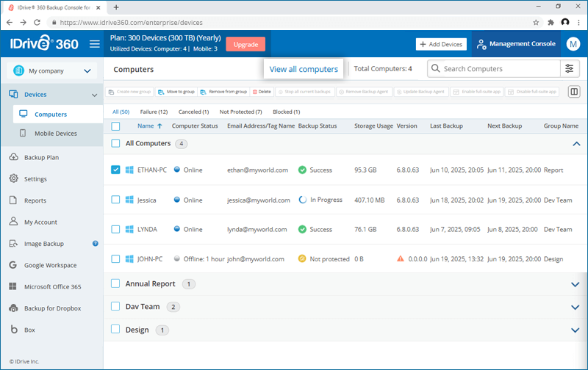Click the Success status icon for LYNDA
Image resolution: width=588 pixels, height=370 pixels.
[x=302, y=229]
